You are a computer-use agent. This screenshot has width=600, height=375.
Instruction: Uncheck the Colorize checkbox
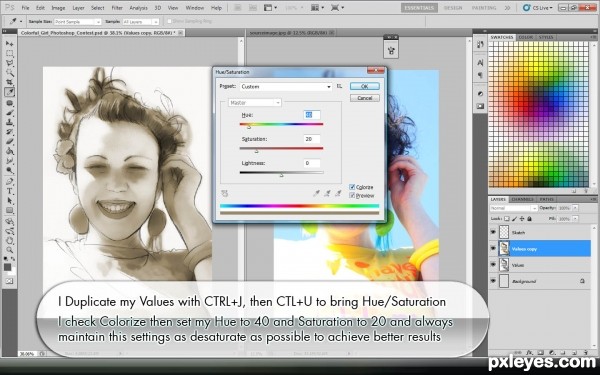(352, 187)
